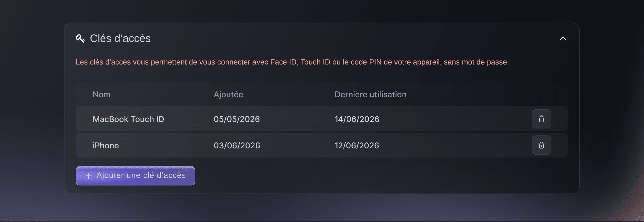Screen dimensions: 644x222
Task: Click empty space in the iPhone row
Action: 456,145
